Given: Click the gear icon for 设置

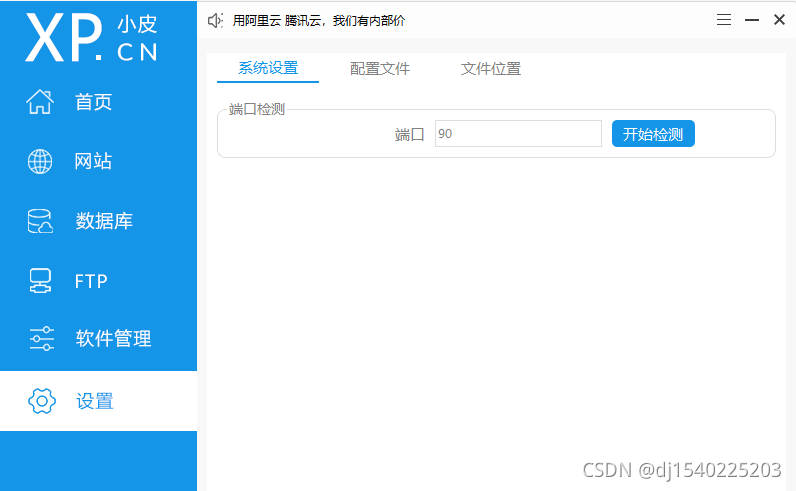Looking at the screenshot, I should click(x=42, y=401).
